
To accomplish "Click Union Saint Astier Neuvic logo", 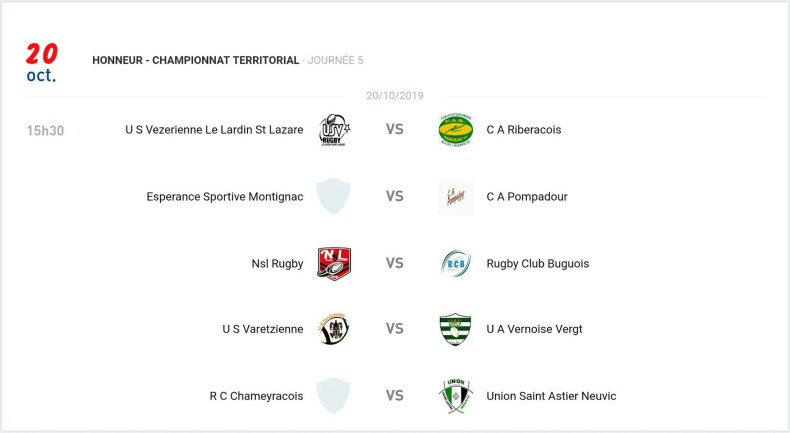I will click(455, 396).
